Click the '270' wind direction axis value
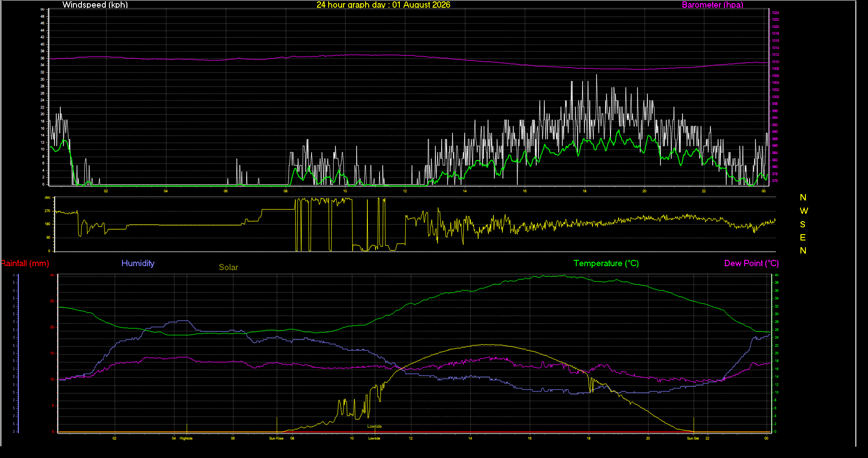The width and height of the screenshot is (868, 458). tap(47, 211)
